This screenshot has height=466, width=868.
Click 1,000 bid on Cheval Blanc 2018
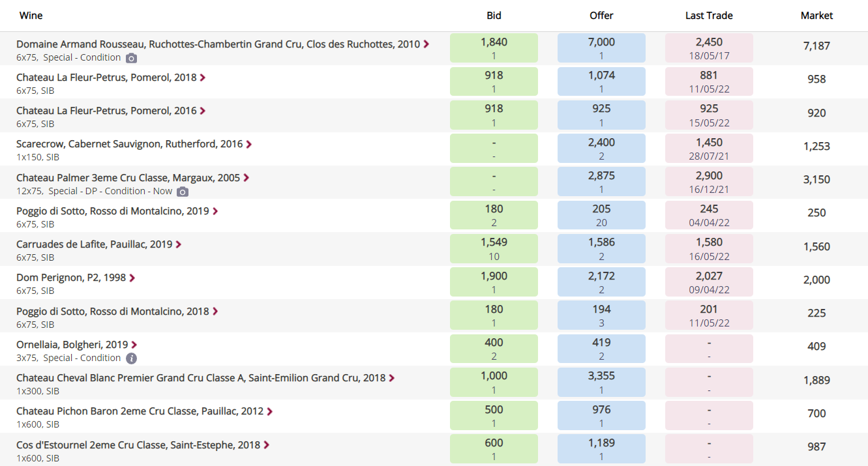[x=494, y=383]
